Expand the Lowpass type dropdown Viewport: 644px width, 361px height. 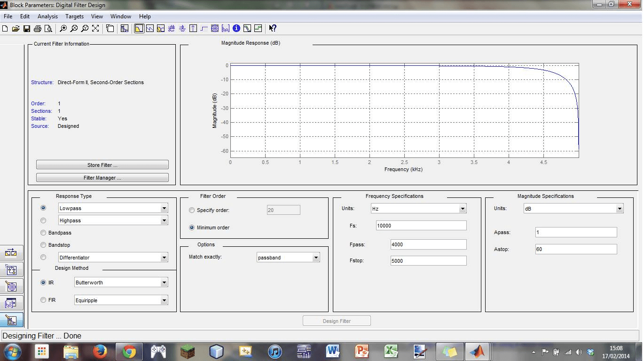pos(164,208)
